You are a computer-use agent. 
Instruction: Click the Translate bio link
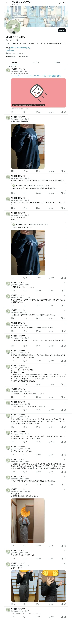(x=10, y=50)
